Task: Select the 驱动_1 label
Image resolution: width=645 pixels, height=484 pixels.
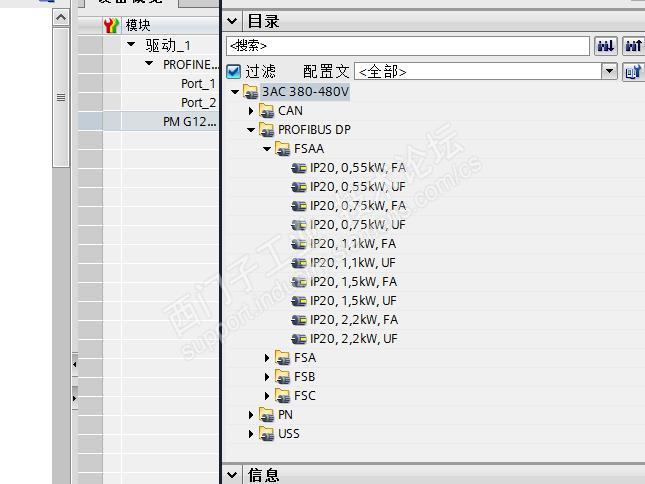Action: coord(168,45)
